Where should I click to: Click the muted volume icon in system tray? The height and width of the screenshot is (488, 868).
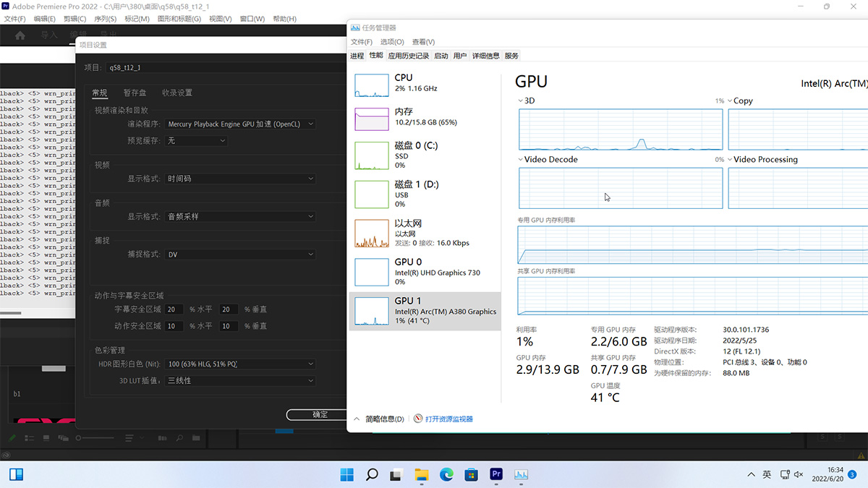click(799, 474)
